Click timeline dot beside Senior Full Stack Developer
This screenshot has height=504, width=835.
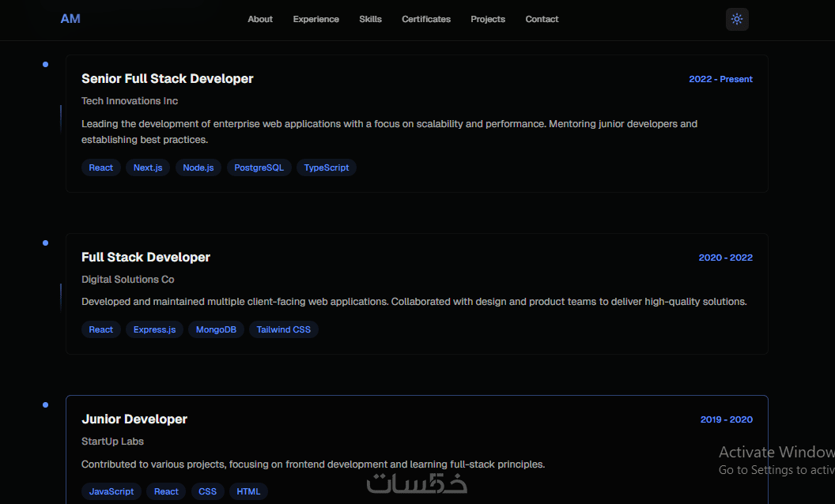(x=45, y=65)
